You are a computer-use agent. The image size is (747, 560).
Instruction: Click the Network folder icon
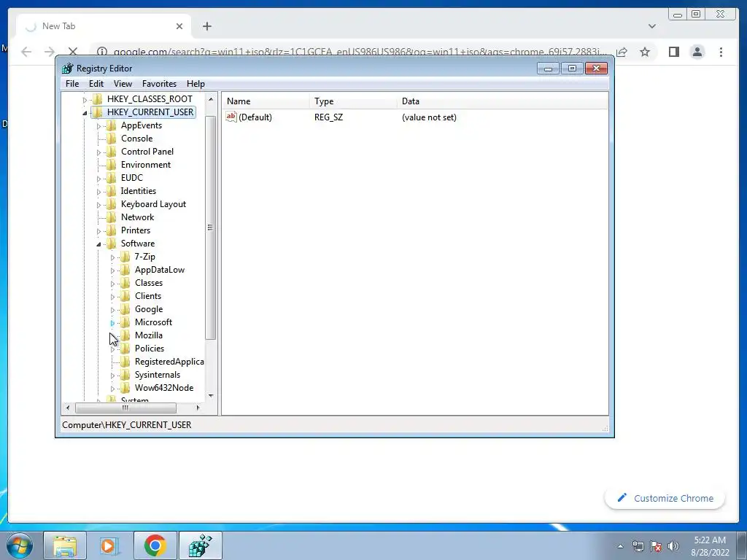click(x=111, y=217)
